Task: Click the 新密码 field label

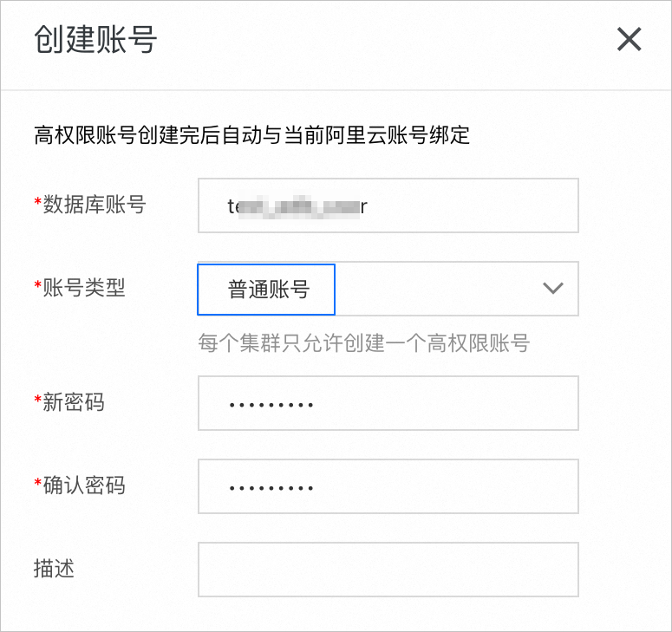Action: point(74,402)
